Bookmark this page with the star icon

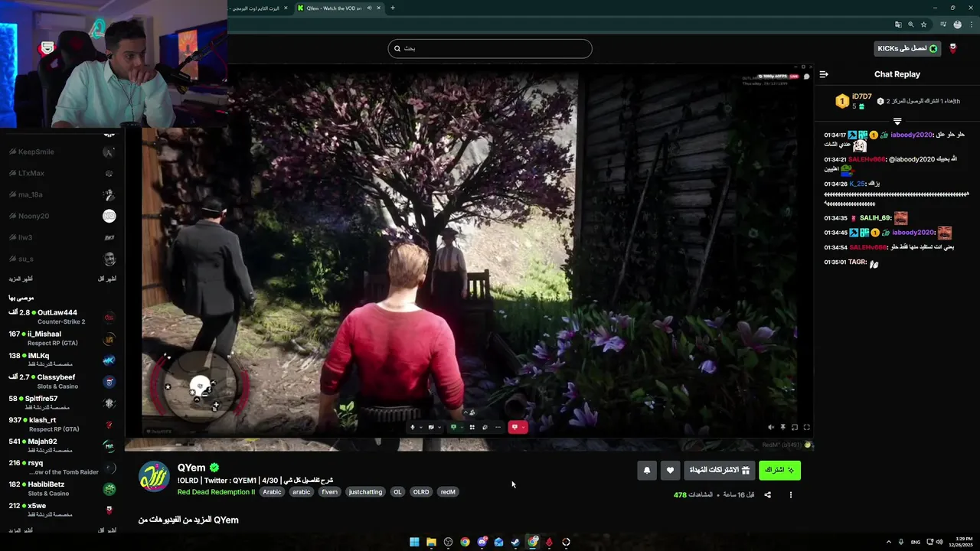[x=924, y=24]
